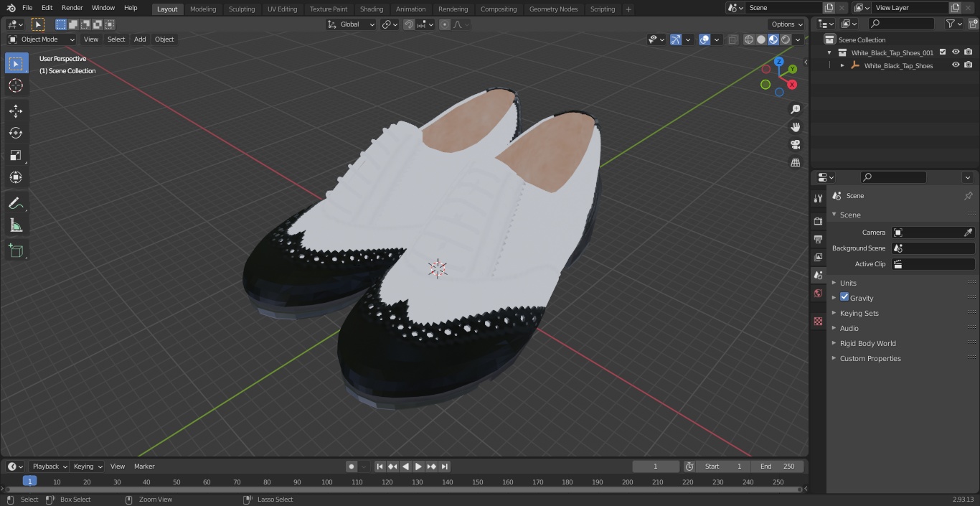The height and width of the screenshot is (506, 980).
Task: Click the eyedropper next to Camera field
Action: [968, 233]
